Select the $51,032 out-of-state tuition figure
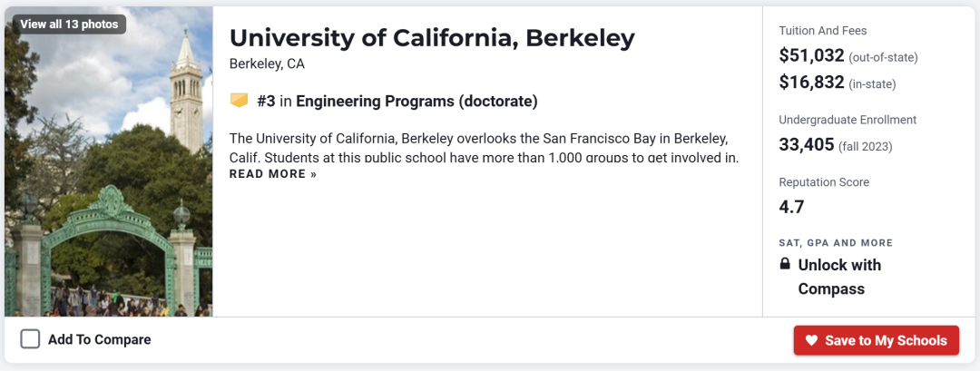This screenshot has width=980, height=371. click(x=811, y=56)
